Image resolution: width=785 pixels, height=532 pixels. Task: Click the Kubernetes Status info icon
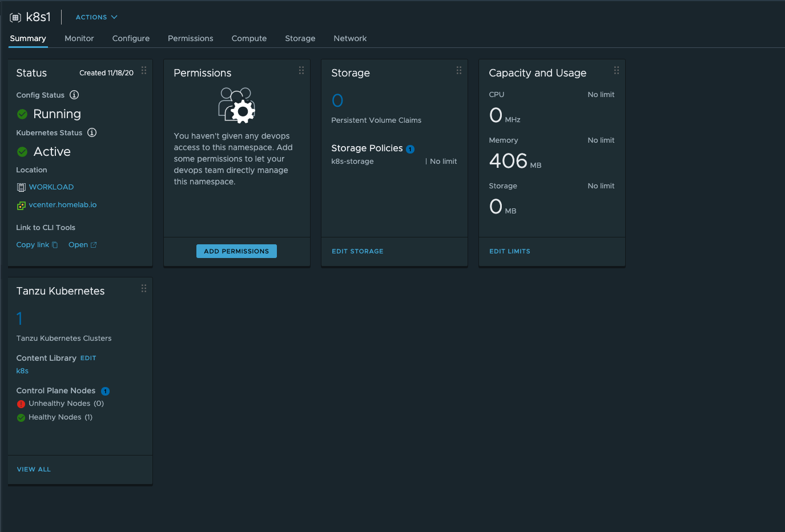[x=92, y=132]
